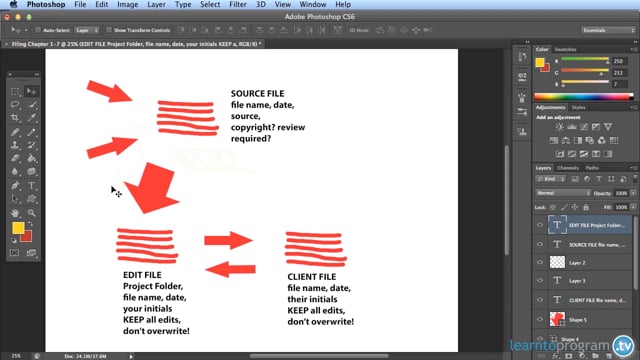This screenshot has height=360, width=640.
Task: Toggle visibility of Layer 3
Action: [540, 281]
